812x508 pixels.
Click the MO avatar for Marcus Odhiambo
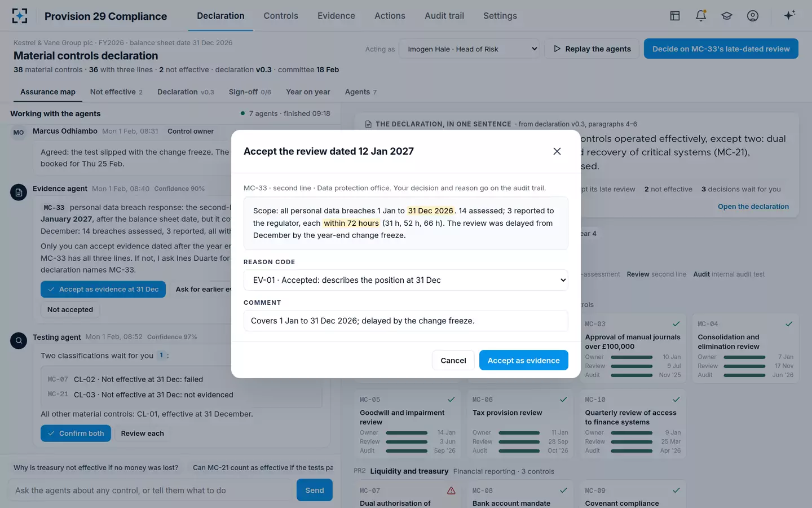pyautogui.click(x=19, y=132)
